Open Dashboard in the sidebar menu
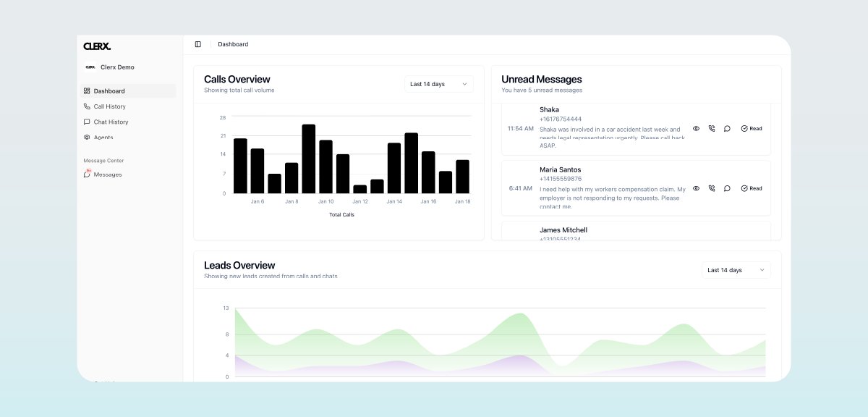 128,91
